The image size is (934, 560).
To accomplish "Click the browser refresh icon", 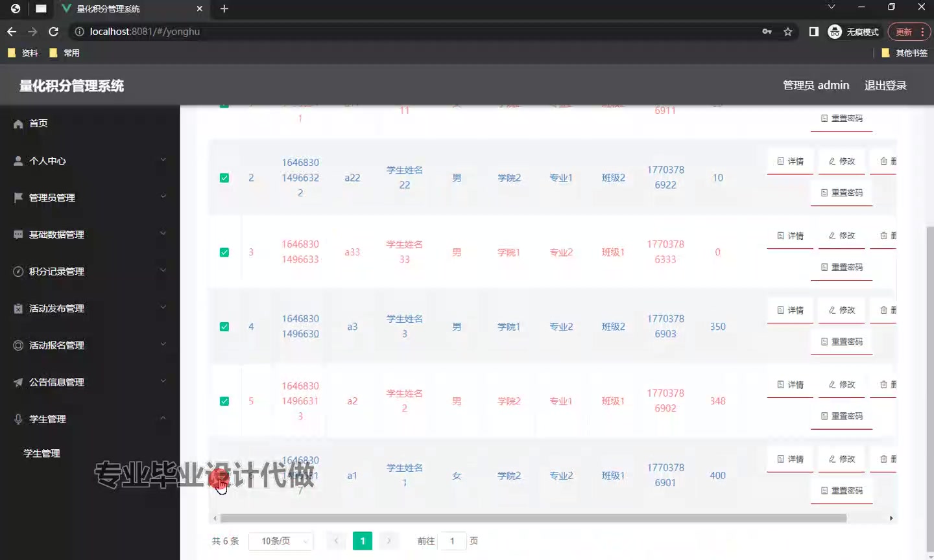I will [53, 31].
